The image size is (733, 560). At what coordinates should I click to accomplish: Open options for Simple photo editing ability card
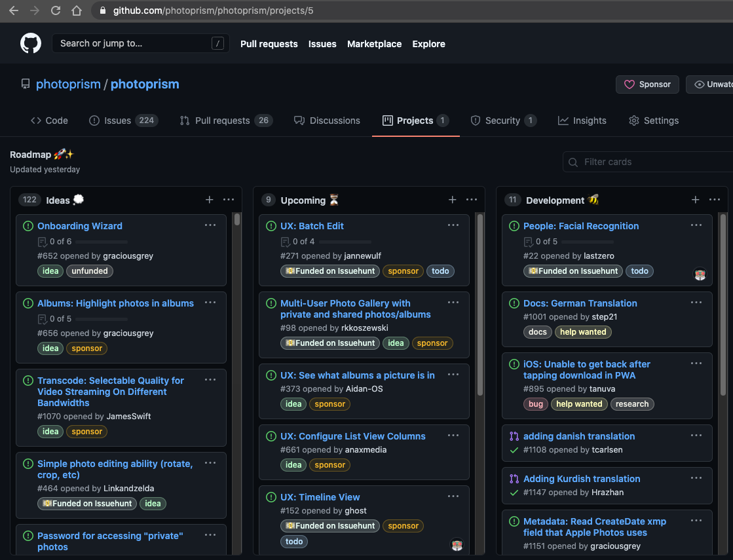210,463
